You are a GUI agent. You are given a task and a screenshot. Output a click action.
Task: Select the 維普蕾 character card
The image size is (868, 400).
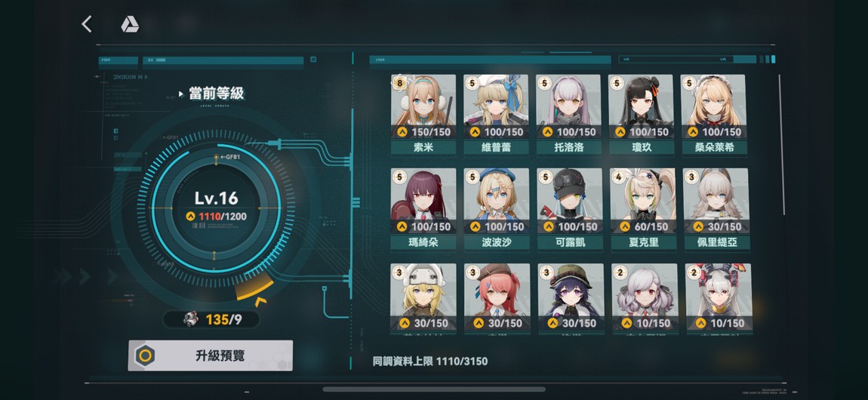pyautogui.click(x=496, y=115)
